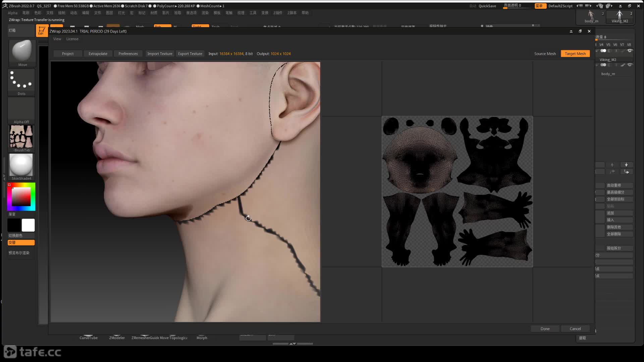Click 追加 append subtool button

(x=619, y=213)
